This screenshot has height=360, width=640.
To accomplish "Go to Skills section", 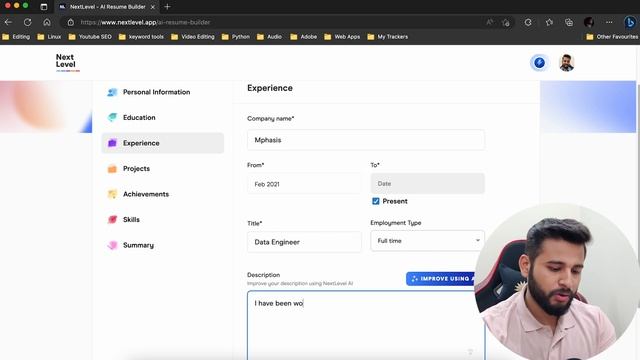I will (162, 220).
